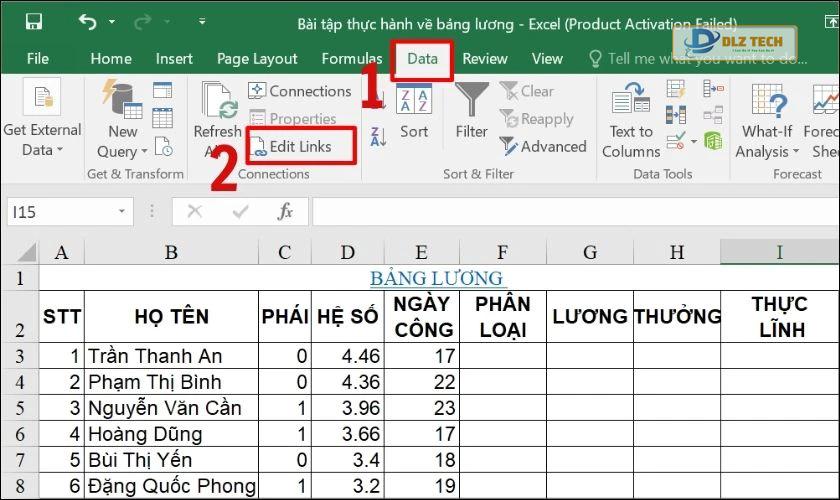Click Reapply filter command
840x500 pixels.
536,118
